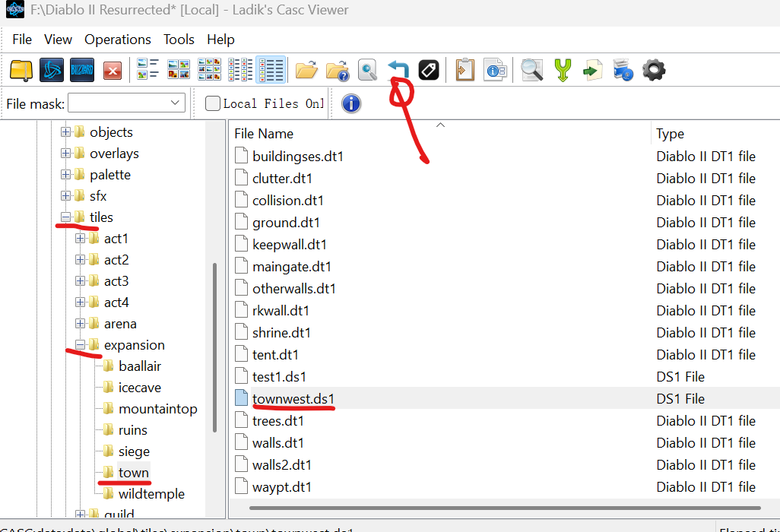The width and height of the screenshot is (780, 532).
Task: Select the town folder in tree
Action: point(133,472)
